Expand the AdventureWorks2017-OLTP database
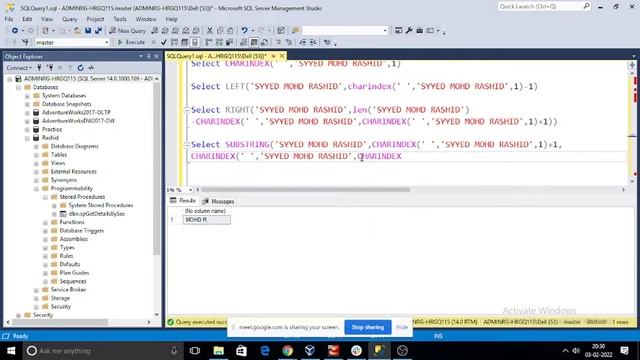 (x=27, y=112)
